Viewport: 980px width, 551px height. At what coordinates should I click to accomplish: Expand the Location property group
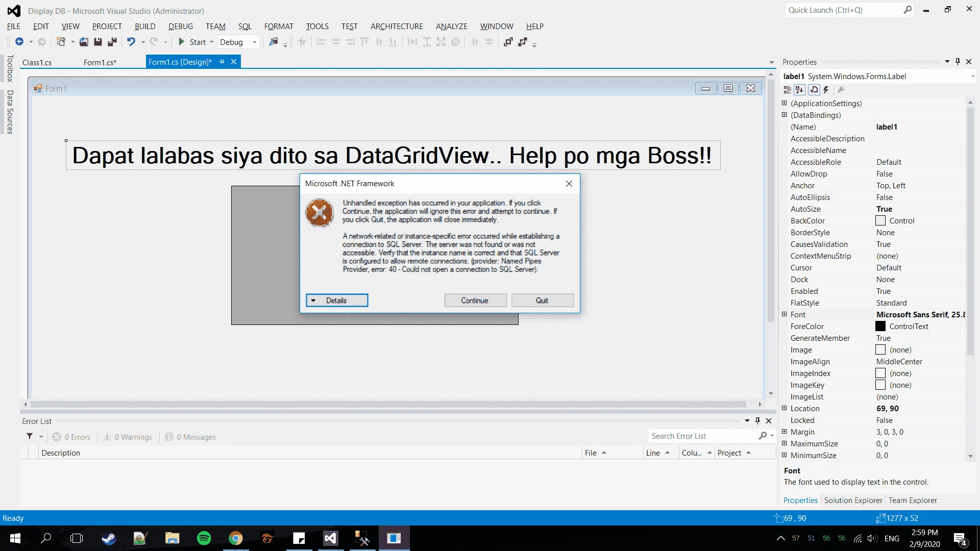[785, 408]
